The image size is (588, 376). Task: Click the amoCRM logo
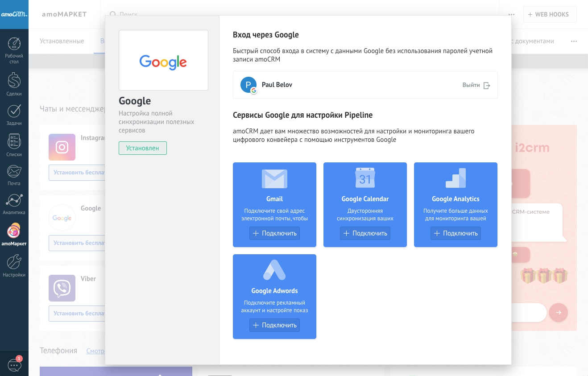(x=14, y=14)
